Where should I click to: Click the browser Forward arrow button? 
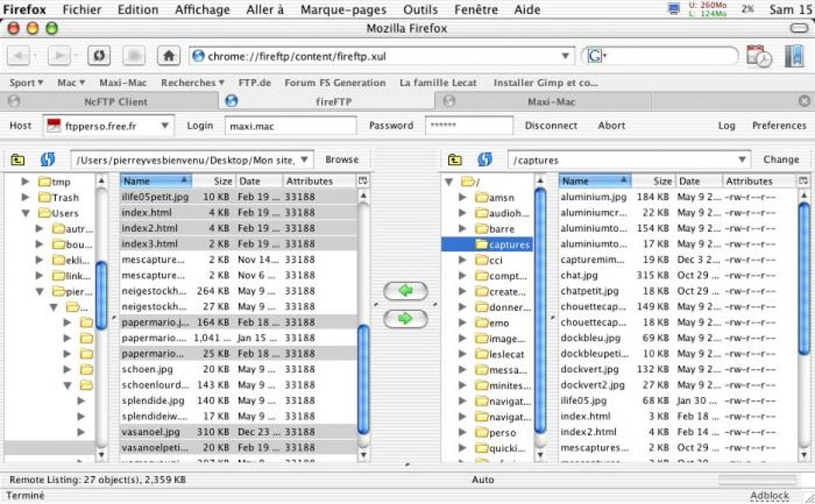(x=59, y=56)
